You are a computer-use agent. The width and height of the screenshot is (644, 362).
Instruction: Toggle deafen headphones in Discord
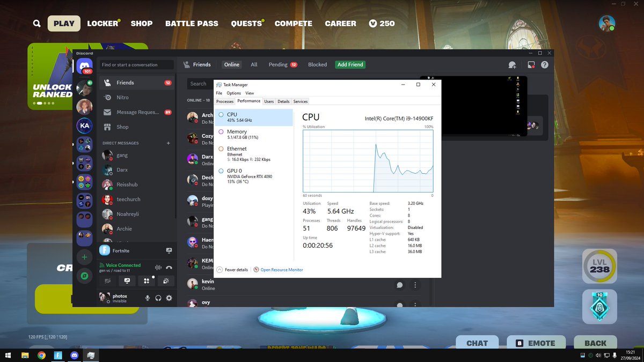coord(158,298)
